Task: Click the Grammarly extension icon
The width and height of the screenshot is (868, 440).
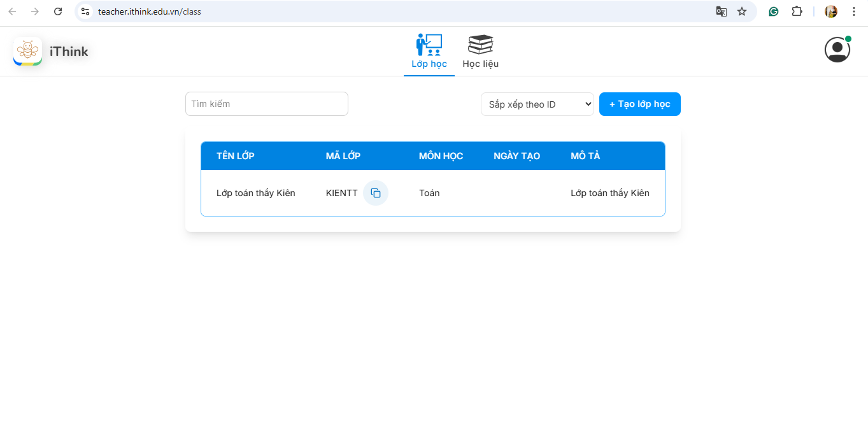Action: point(774,11)
